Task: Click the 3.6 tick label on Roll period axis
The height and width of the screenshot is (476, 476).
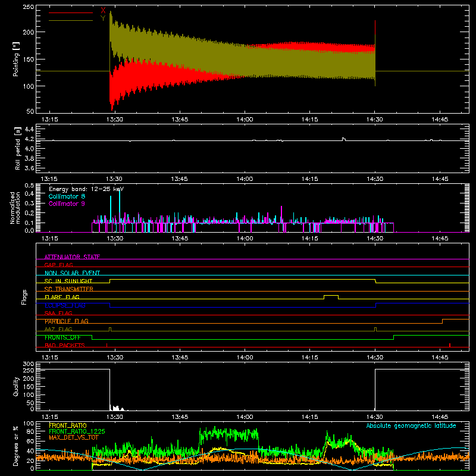Action: [x=29, y=168]
